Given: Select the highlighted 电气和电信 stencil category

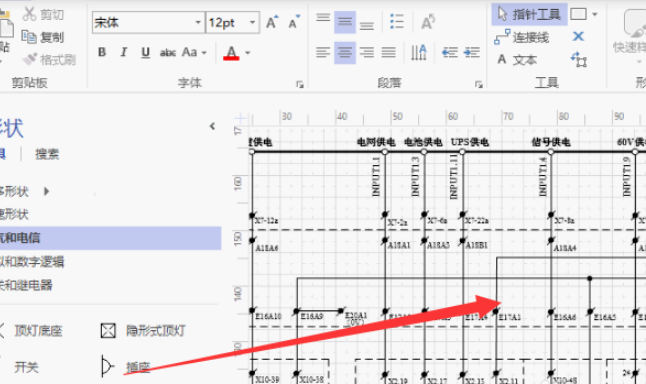Looking at the screenshot, I should [x=110, y=238].
